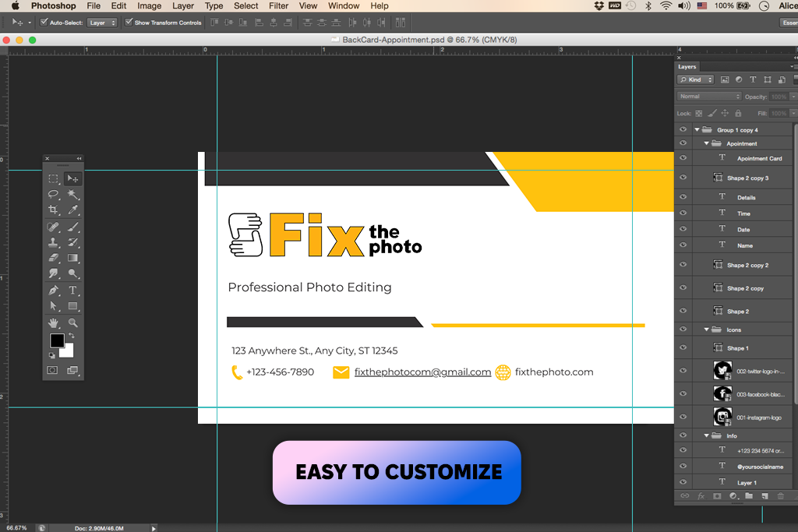Filter layers by pixel layers
The image size is (798, 532).
pyautogui.click(x=725, y=80)
